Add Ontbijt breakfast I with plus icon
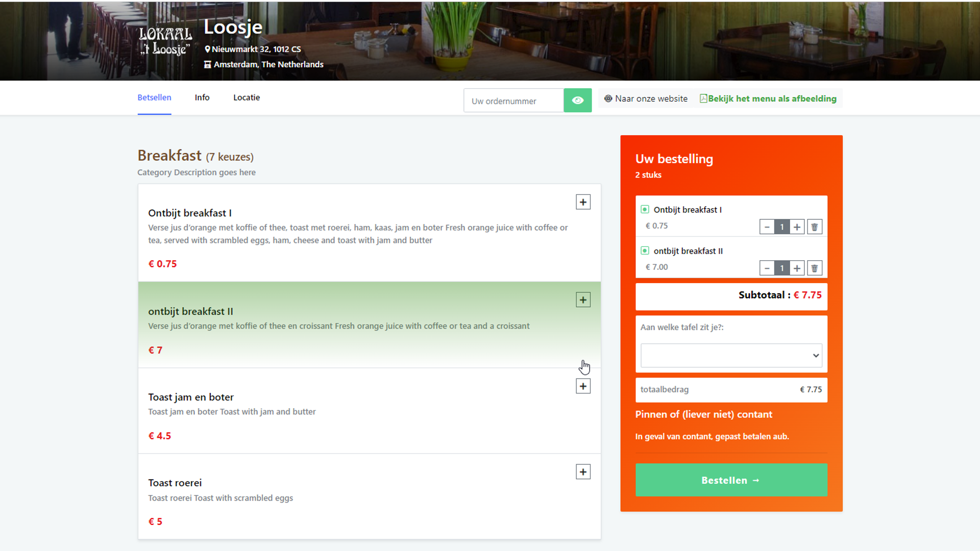Viewport: 980px width, 551px height. click(x=583, y=202)
